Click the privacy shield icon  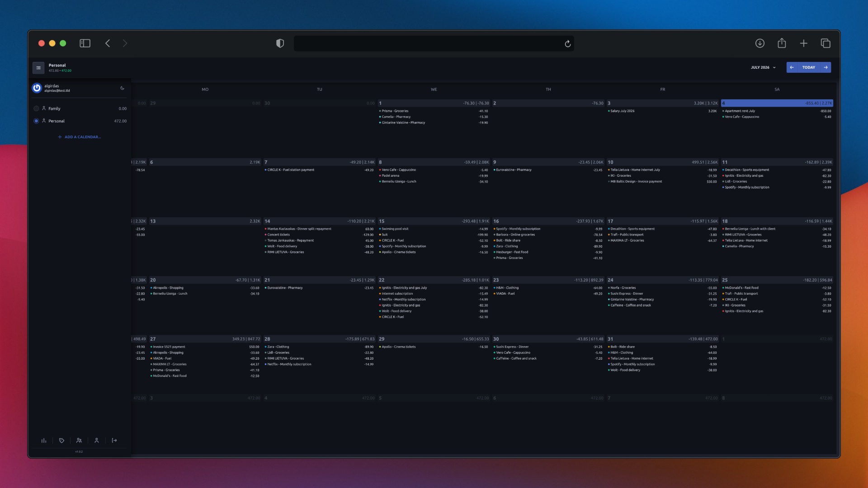tap(280, 43)
